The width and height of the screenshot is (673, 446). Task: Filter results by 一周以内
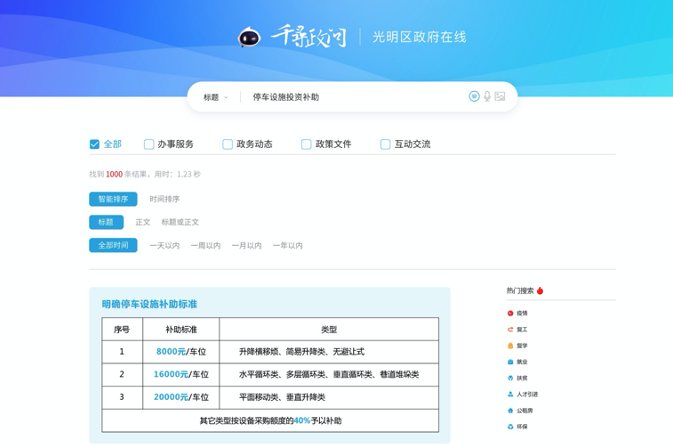pos(205,245)
